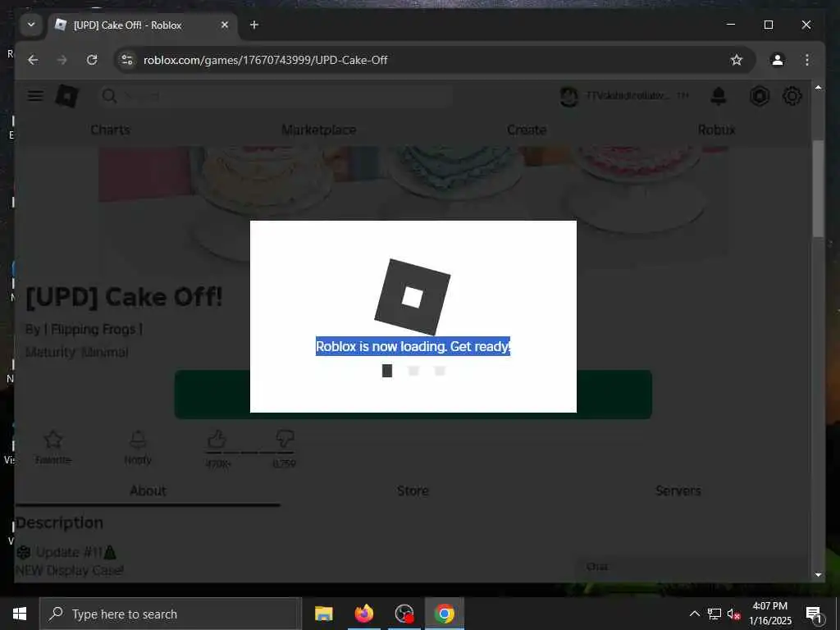
Task: Switch to the About tab
Action: point(148,491)
